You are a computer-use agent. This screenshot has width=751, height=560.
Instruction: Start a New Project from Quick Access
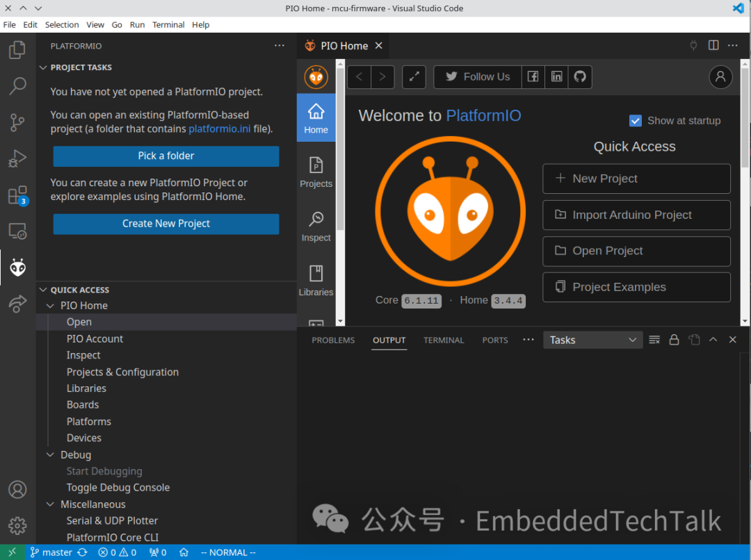click(636, 179)
